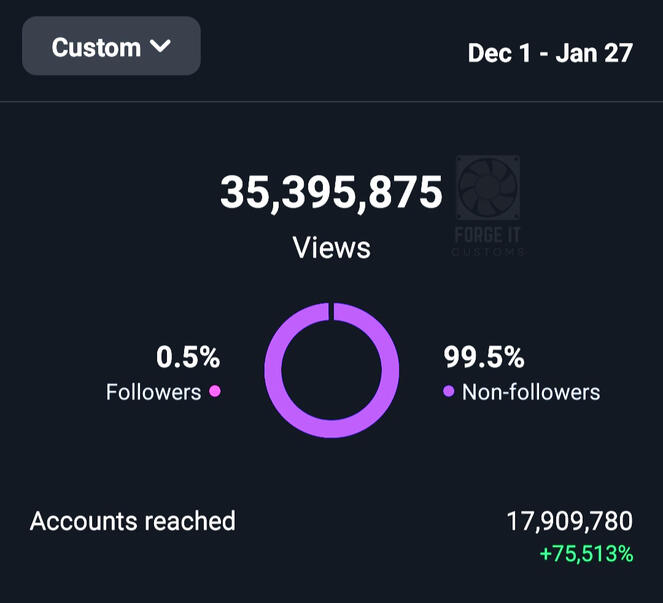Select the Non-followers legend label
The height and width of the screenshot is (603, 663).
[x=530, y=392]
